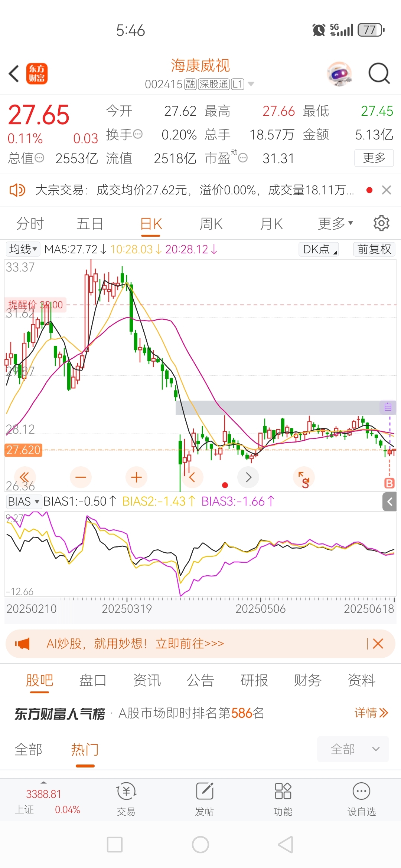401x868 pixels.
Task: Open the 大宗交易 news ticker text
Action: [x=195, y=190]
